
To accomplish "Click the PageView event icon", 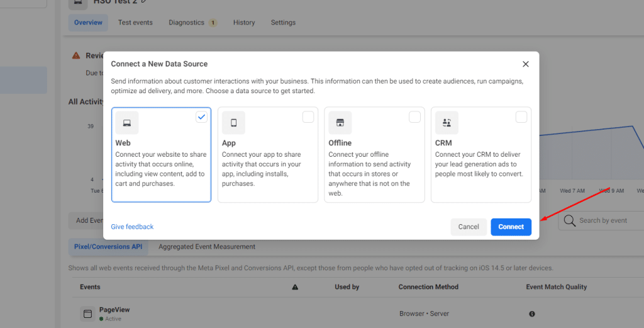I will [87, 314].
